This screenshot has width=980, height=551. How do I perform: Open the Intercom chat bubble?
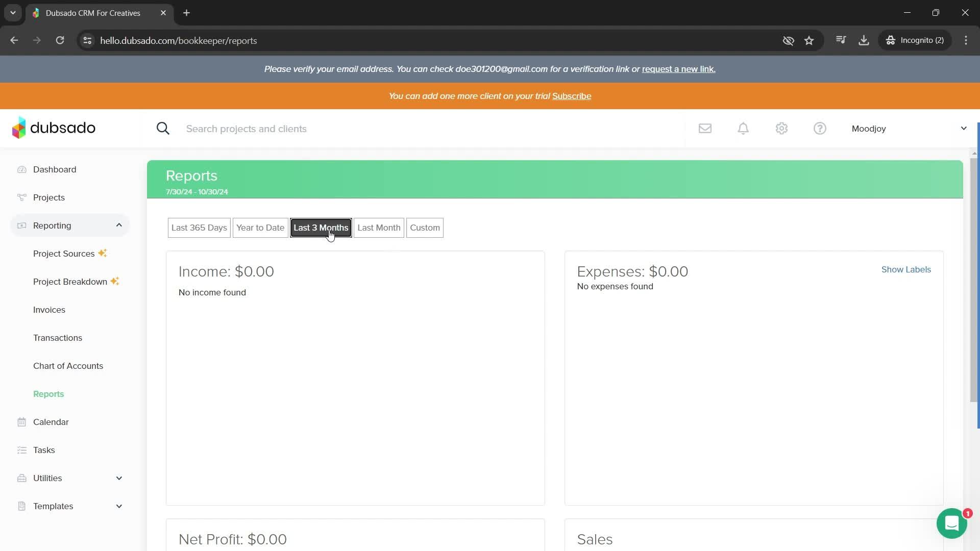[951, 523]
